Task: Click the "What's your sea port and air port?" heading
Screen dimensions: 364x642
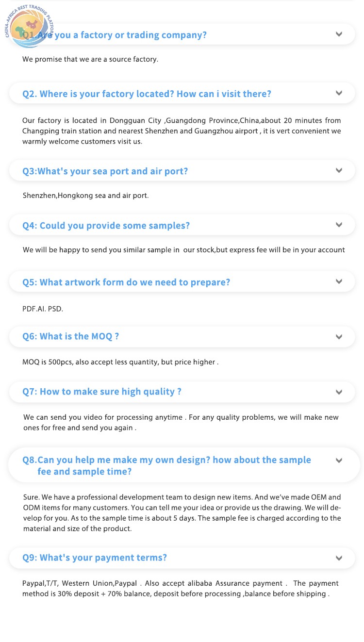Action: [105, 171]
